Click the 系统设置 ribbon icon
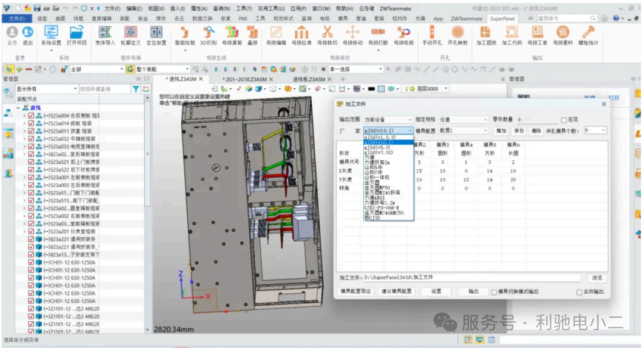 (51, 36)
